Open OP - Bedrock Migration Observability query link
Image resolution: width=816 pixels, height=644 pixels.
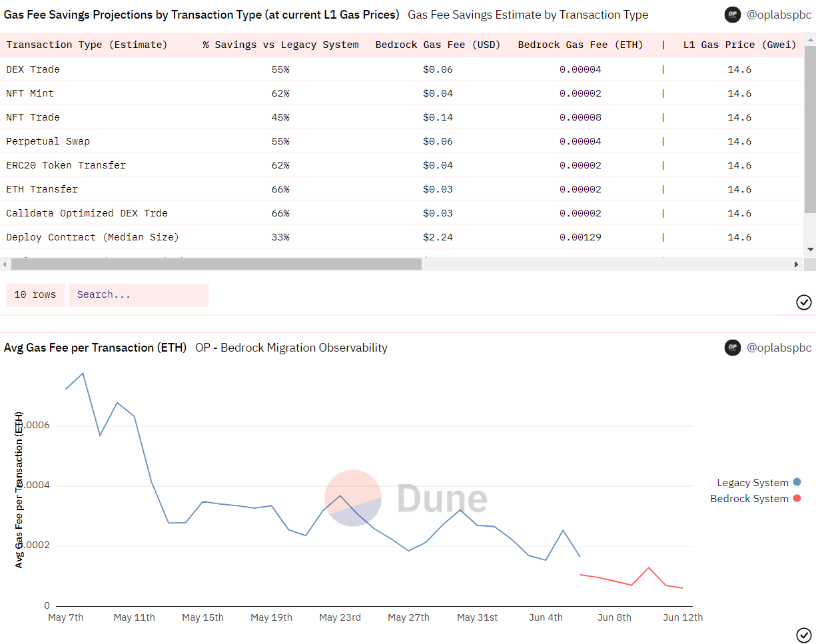(291, 348)
